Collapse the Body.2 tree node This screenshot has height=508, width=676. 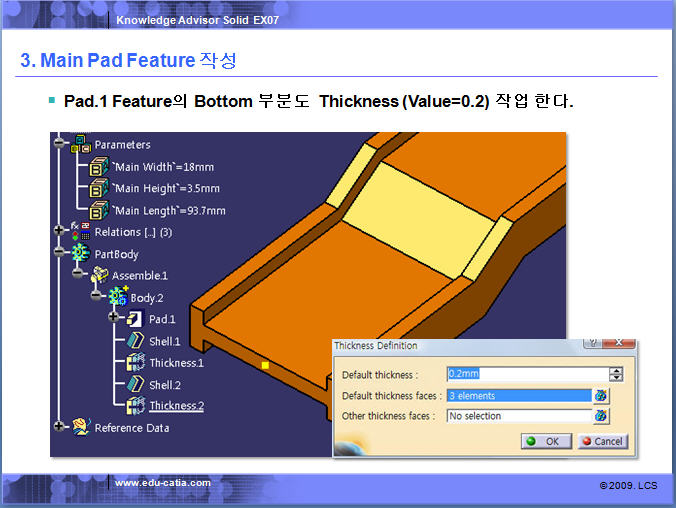click(96, 295)
